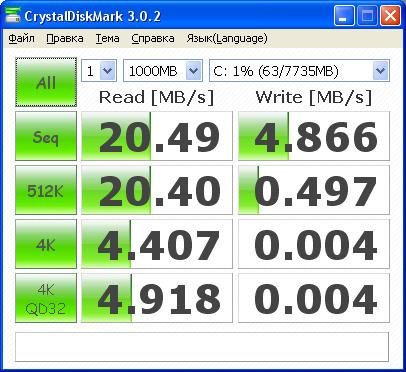Click the 4K QD32 read result 4.918

click(157, 298)
